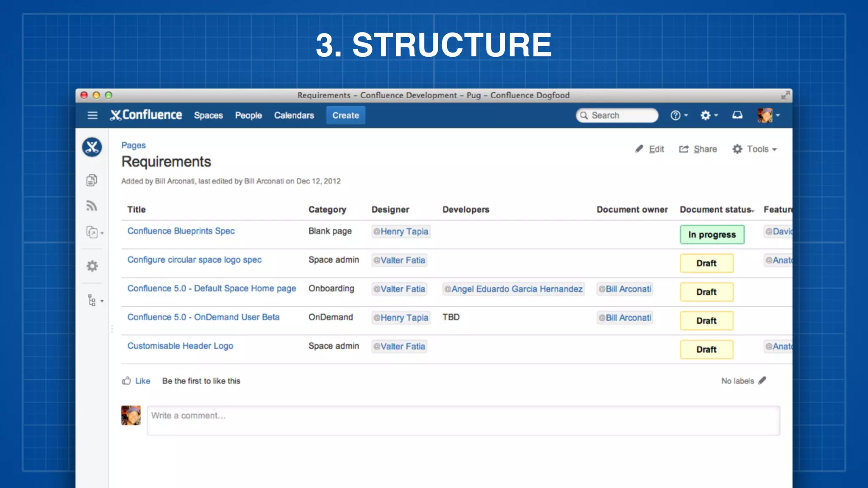This screenshot has width=868, height=488.
Task: Edit labels with the pencil icon
Action: [x=762, y=380]
